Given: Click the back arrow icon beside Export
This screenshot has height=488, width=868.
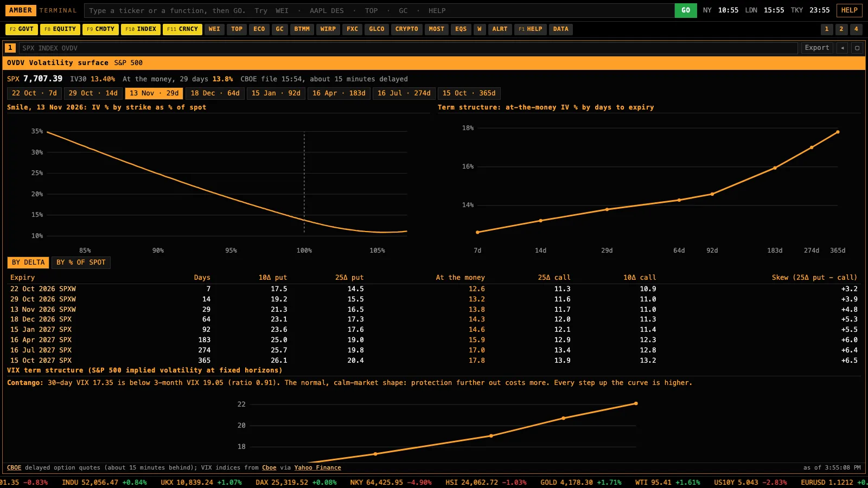Looking at the screenshot, I should click(x=842, y=48).
